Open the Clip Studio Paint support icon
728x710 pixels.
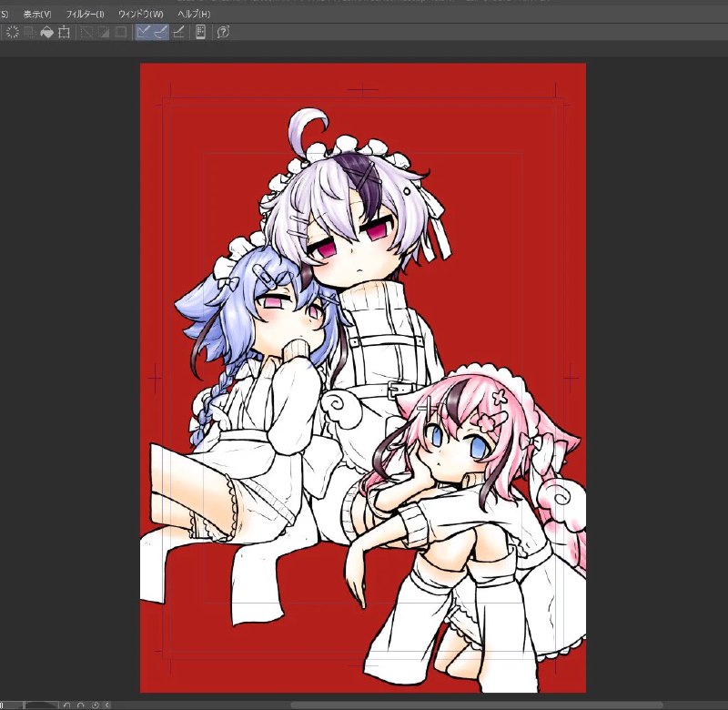tap(223, 32)
